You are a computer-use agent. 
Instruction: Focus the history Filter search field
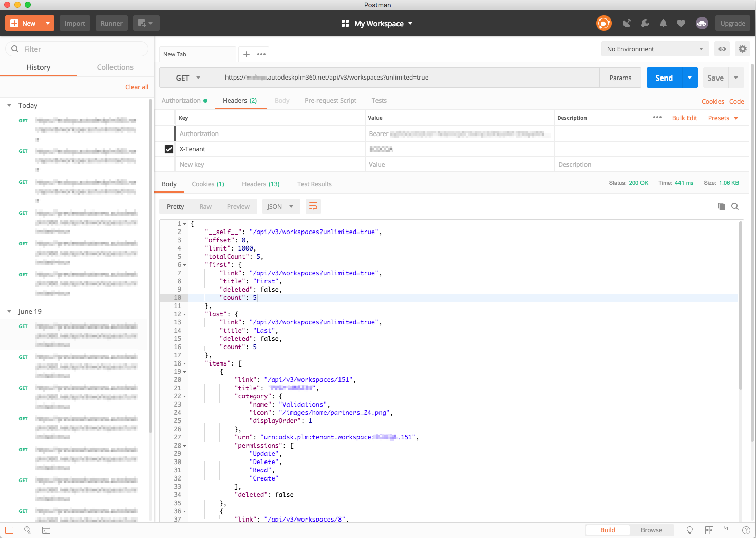[77, 49]
